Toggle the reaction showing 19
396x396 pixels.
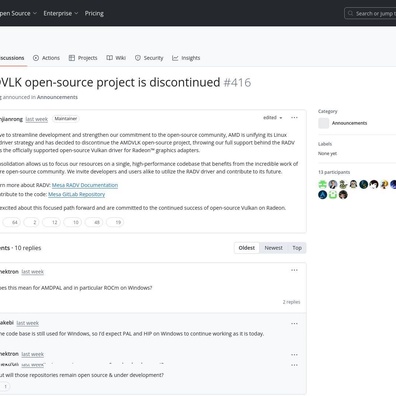(115, 222)
